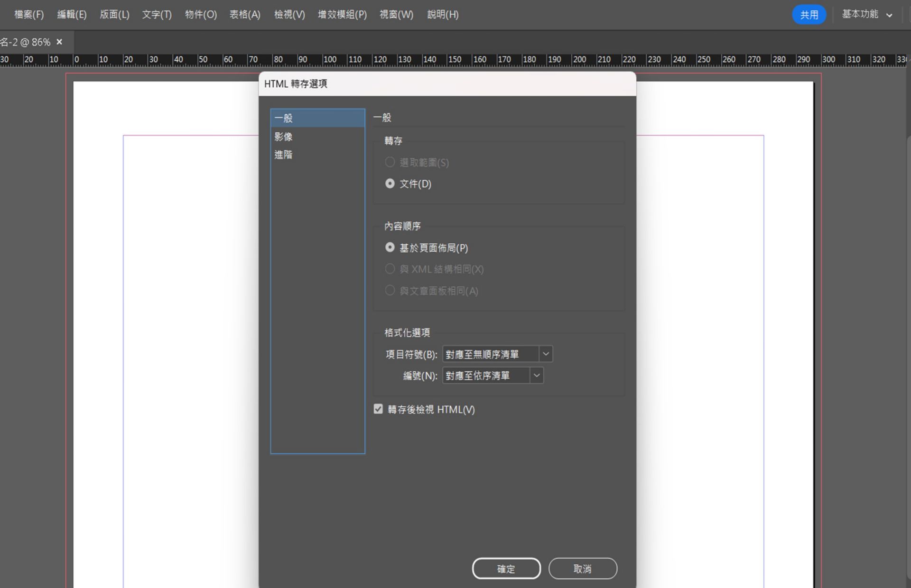The height and width of the screenshot is (588, 911).
Task: Open the 編輯(E) menu
Action: coord(72,15)
